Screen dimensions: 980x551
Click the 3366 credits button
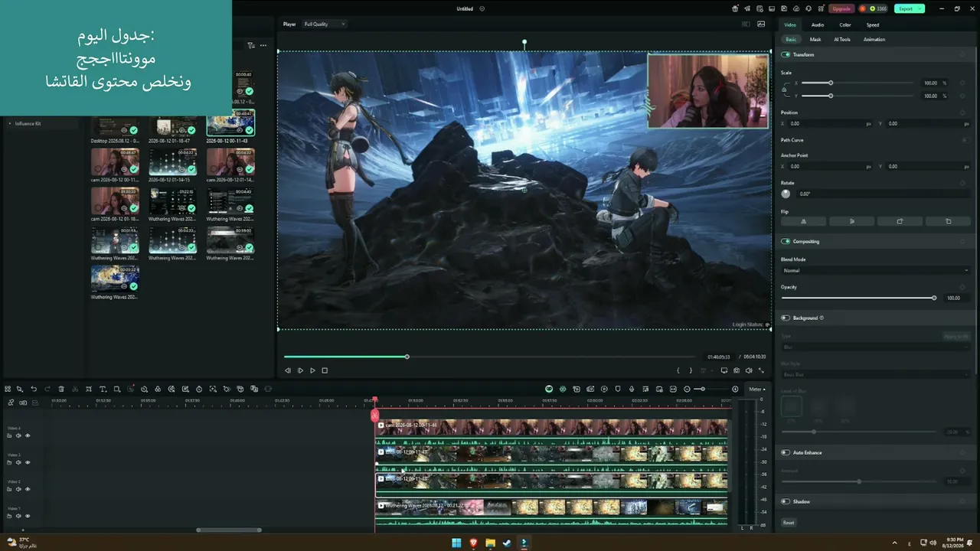[x=874, y=8]
